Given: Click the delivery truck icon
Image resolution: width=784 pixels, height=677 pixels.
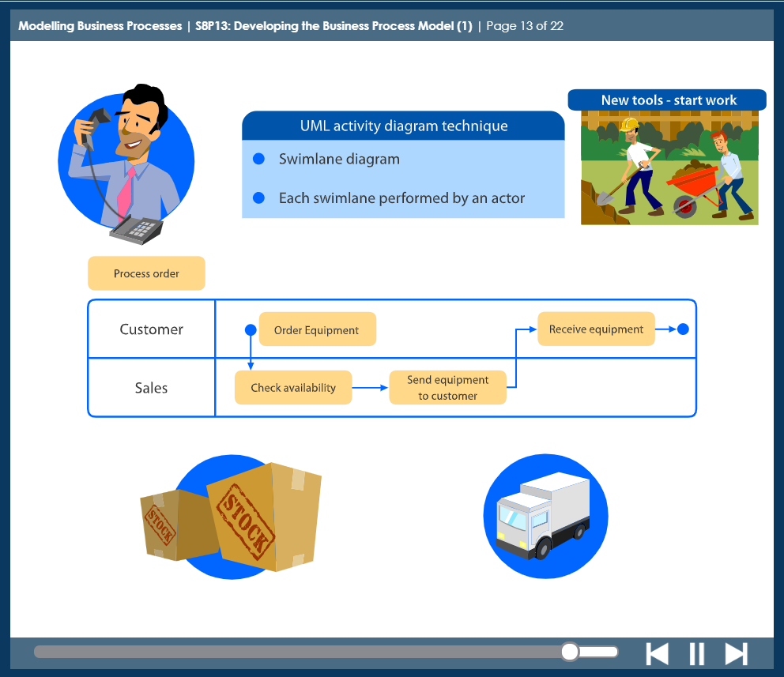Looking at the screenshot, I should [545, 516].
